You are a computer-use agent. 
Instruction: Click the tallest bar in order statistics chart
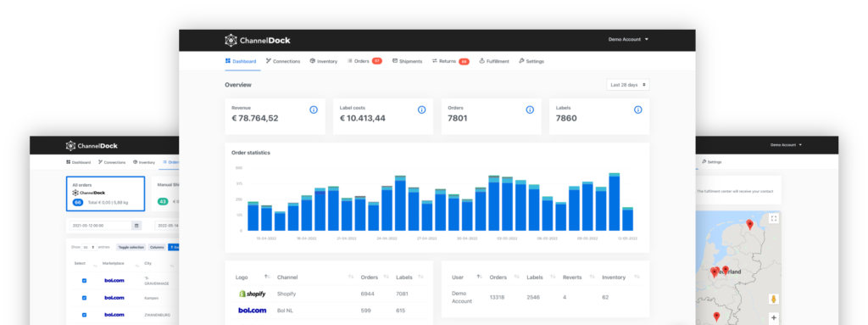click(x=614, y=202)
